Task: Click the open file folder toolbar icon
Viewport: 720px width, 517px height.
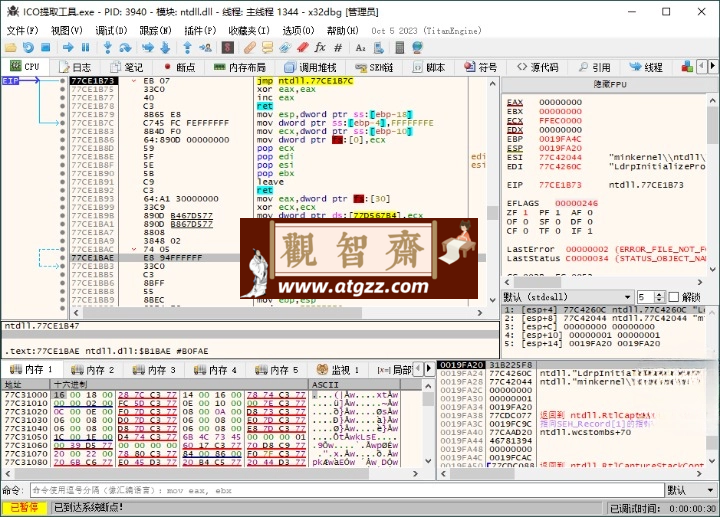Action: pyautogui.click(x=11, y=47)
